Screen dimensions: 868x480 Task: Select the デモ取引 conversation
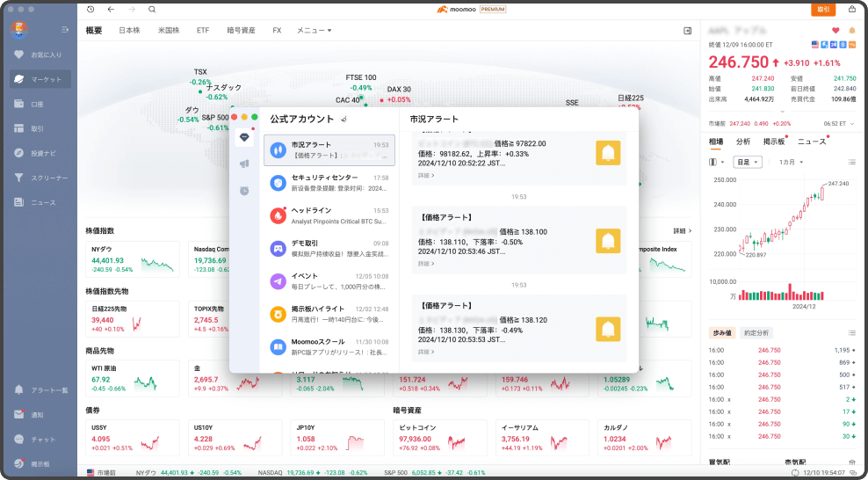[x=329, y=248]
